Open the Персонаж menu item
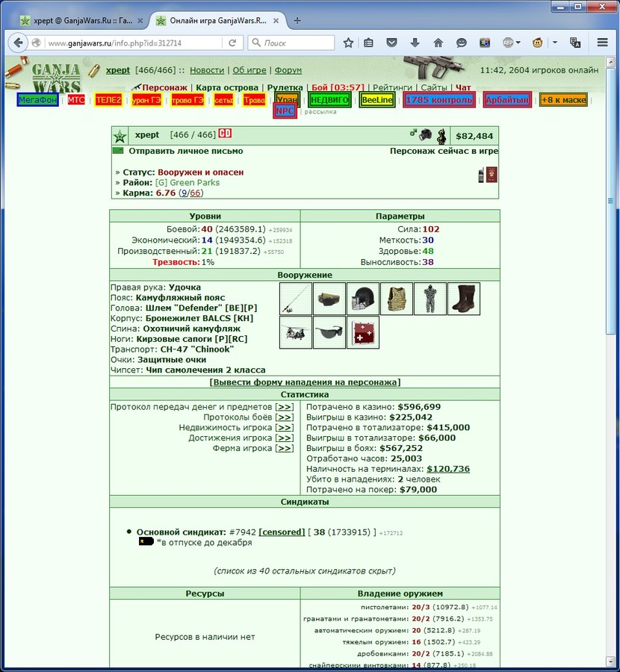Viewport: 620px width, 672px height. pyautogui.click(x=164, y=87)
